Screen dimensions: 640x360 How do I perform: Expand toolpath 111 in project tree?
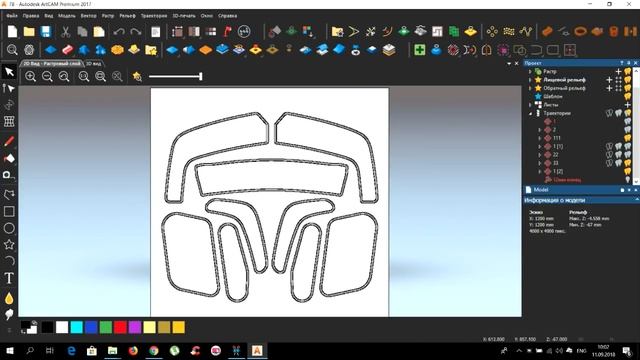pos(540,138)
